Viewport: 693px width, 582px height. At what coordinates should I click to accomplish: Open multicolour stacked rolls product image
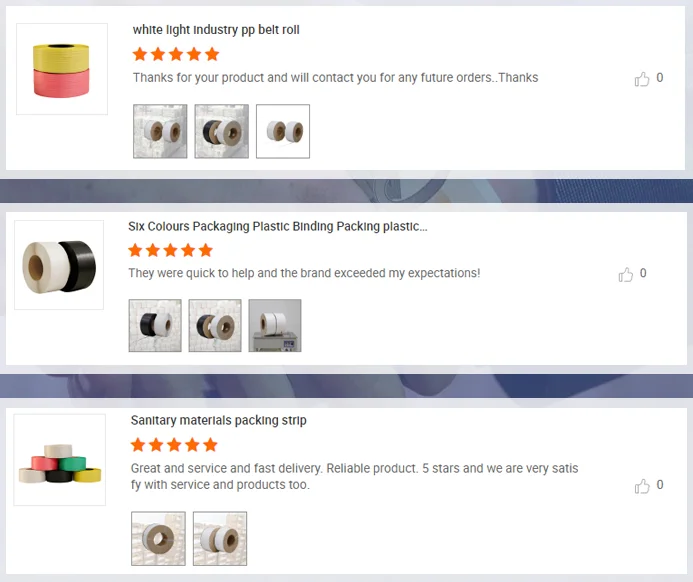click(x=60, y=460)
